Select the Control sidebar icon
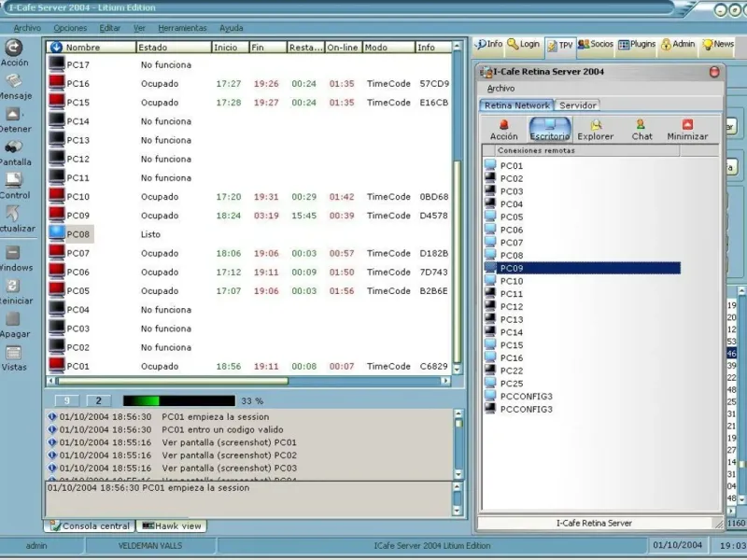This screenshot has height=560, width=747. click(13, 180)
